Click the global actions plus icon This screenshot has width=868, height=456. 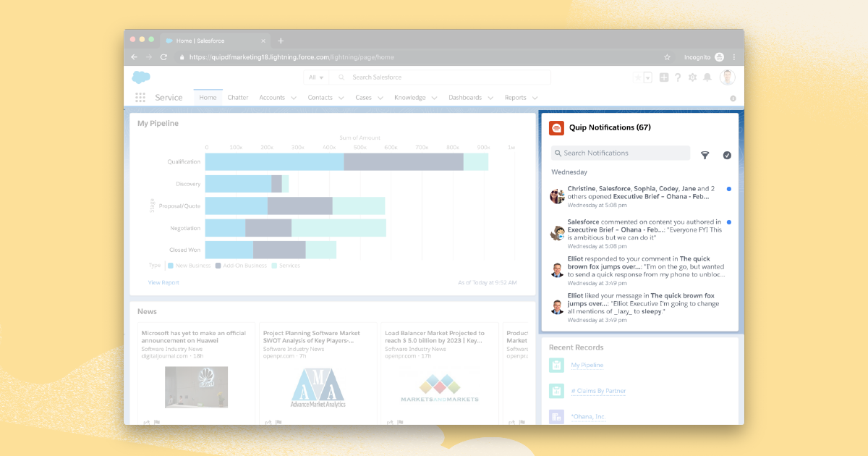664,77
